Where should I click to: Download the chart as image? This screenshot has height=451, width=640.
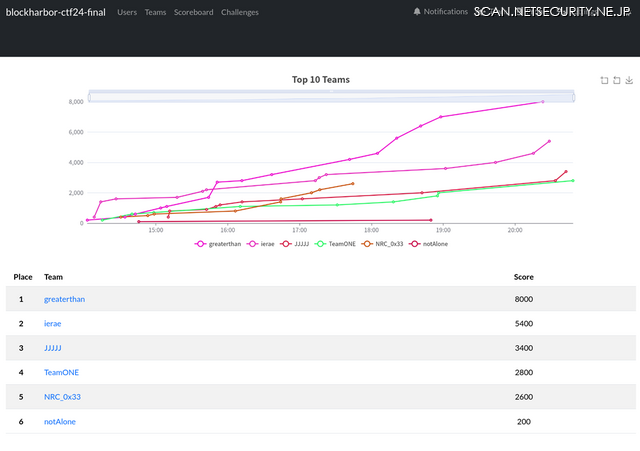pos(629,80)
